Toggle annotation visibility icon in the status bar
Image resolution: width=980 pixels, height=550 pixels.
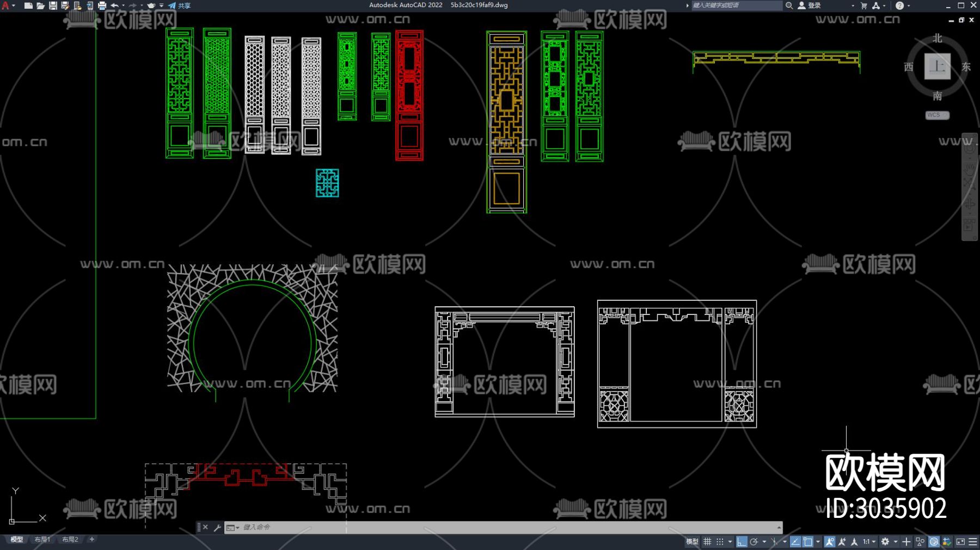(830, 542)
